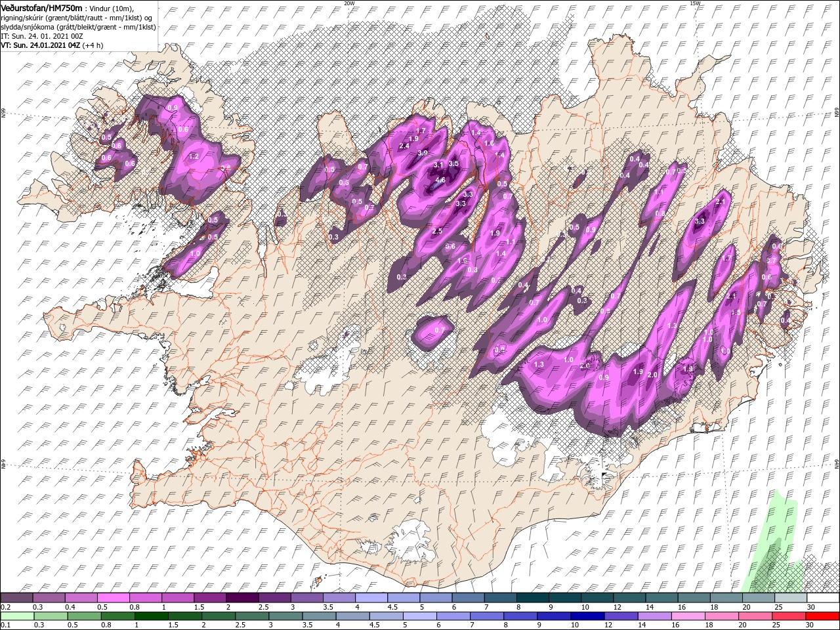Select bottom-row dark green swatch between 1 and 1.5
The width and height of the screenshot is (840, 630).
pyautogui.click(x=152, y=616)
